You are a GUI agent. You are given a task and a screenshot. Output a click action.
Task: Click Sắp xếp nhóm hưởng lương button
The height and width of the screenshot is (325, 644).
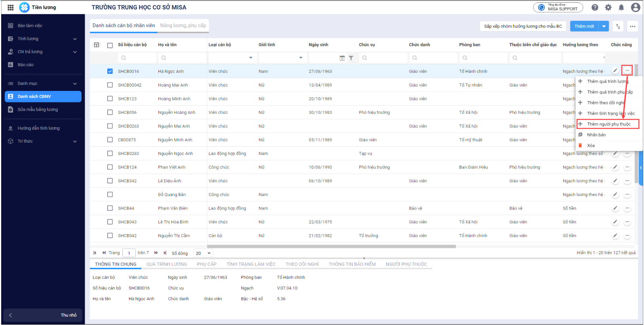(522, 26)
